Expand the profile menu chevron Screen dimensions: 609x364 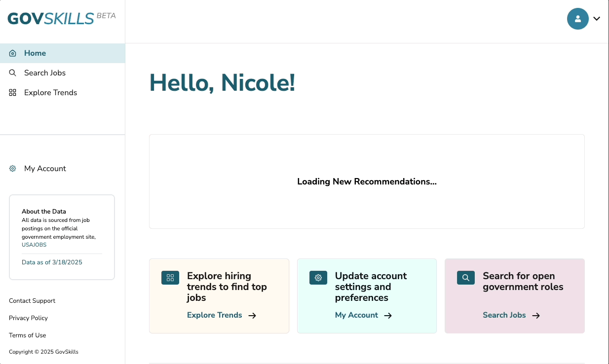tap(597, 19)
